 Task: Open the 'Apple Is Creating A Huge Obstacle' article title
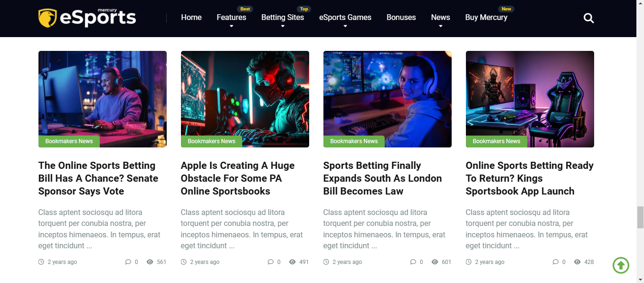(x=238, y=178)
